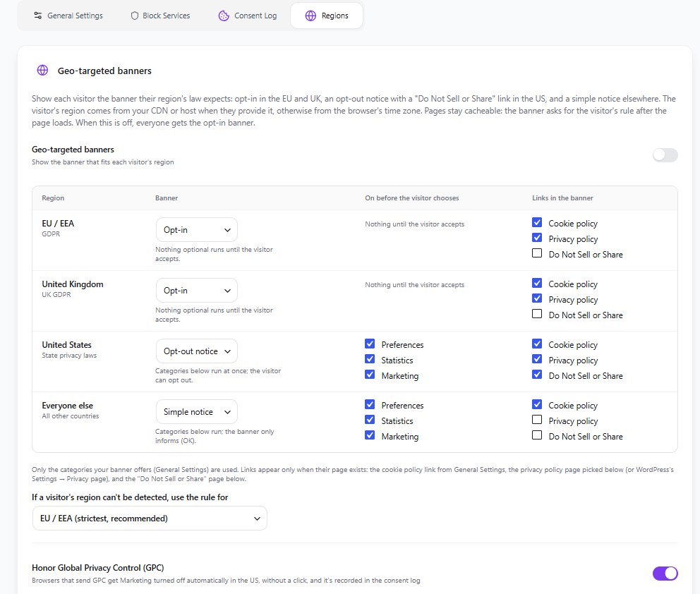Open the undetected region fallback rule dropdown
Viewport: 700px width, 594px height.
tap(150, 518)
